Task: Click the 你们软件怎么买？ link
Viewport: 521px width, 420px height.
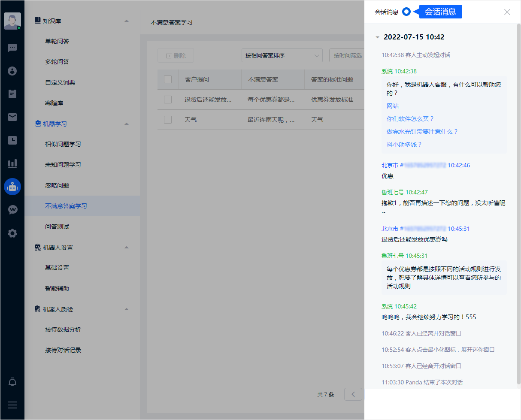Action: (x=410, y=119)
